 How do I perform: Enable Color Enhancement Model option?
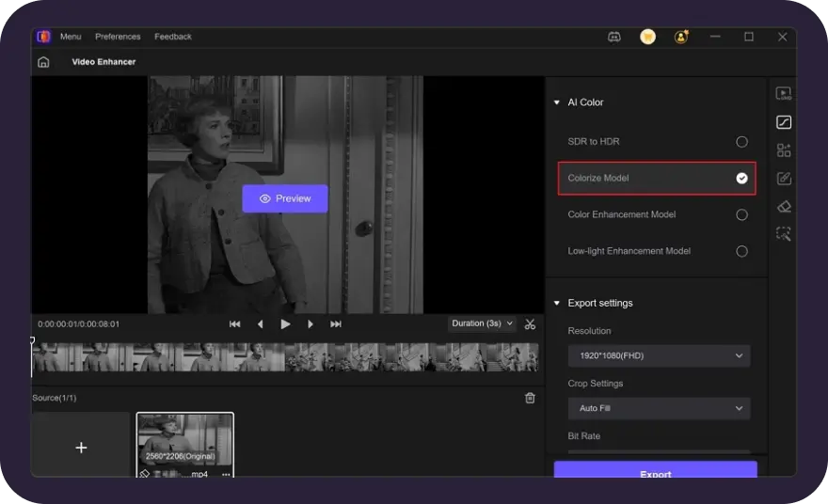click(741, 215)
